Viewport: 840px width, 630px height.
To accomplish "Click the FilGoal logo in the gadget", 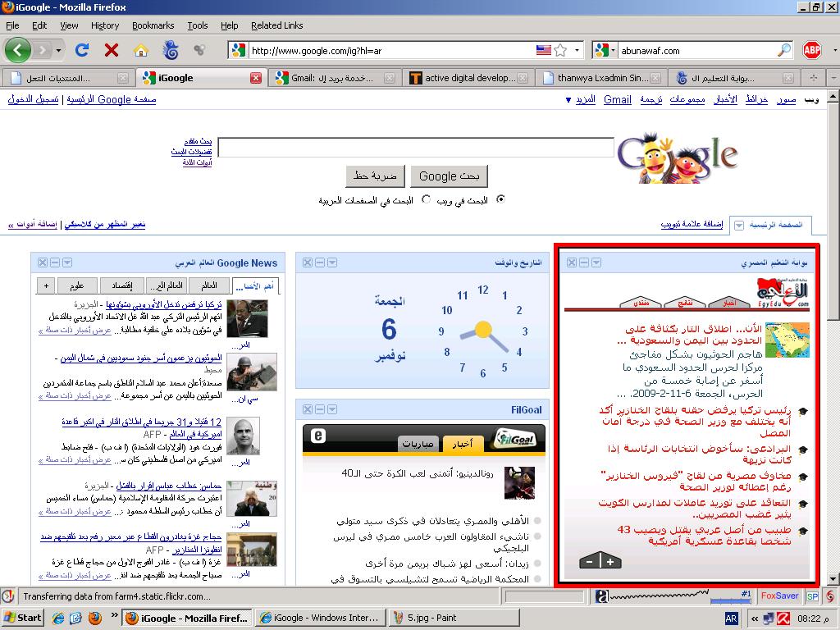I will [x=515, y=440].
